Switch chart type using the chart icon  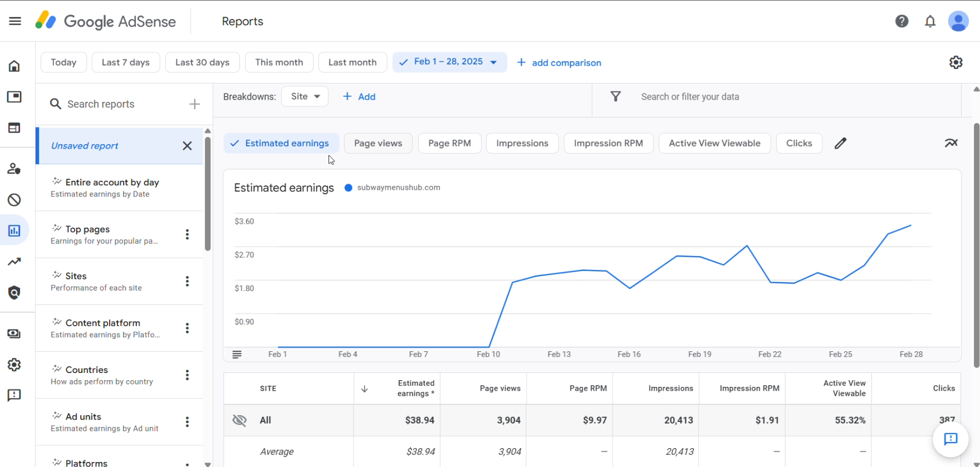pos(951,143)
